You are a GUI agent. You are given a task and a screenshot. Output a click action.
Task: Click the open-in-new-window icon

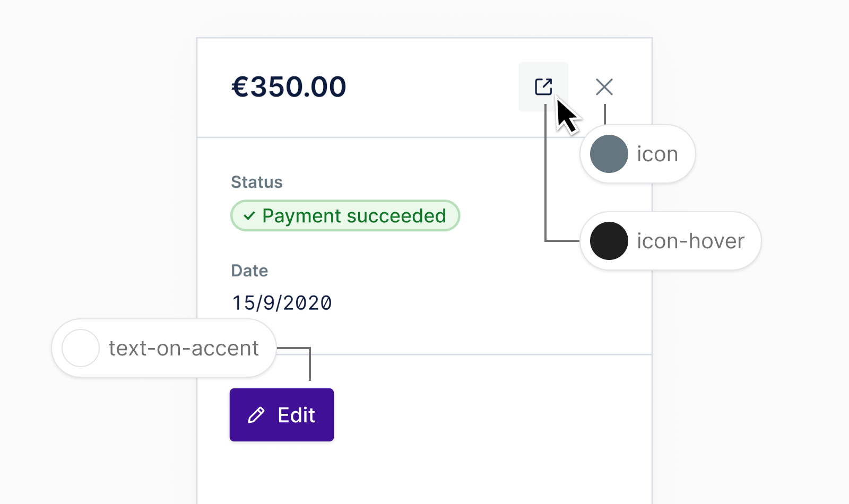point(543,86)
